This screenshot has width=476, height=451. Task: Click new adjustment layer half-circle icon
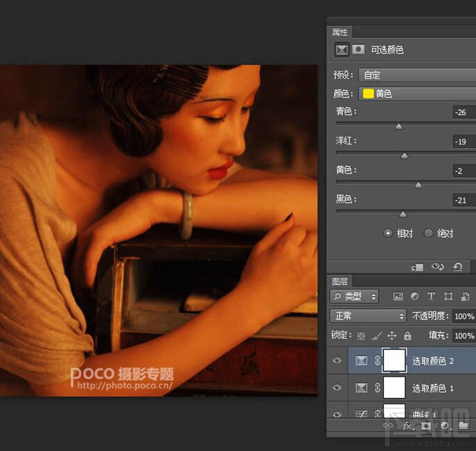[x=445, y=426]
